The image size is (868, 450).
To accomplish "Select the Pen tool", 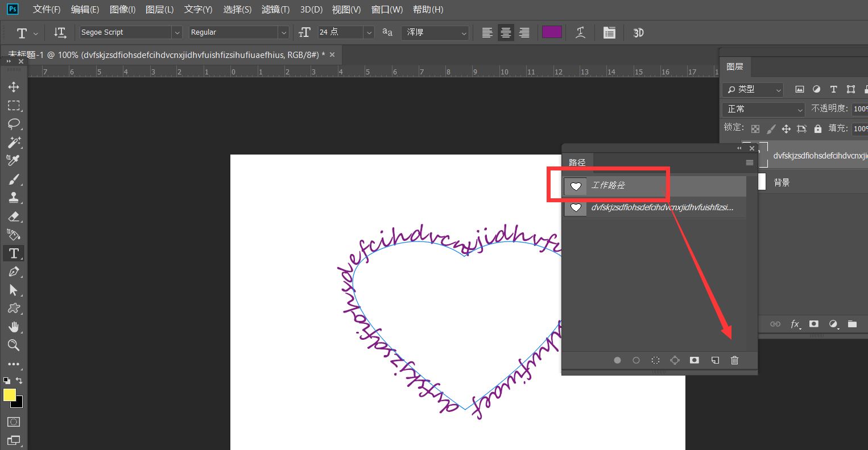I will [x=14, y=272].
